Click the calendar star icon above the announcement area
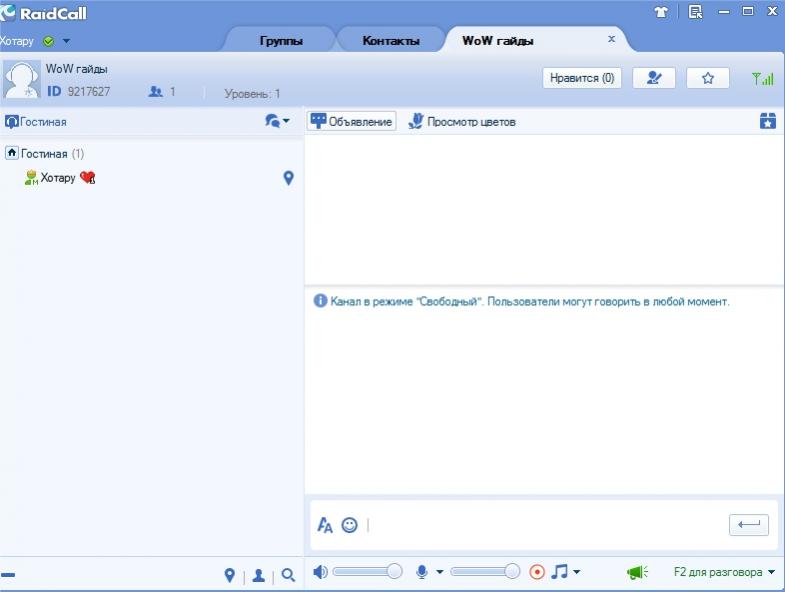Viewport: 785px width, 592px height. click(x=767, y=121)
